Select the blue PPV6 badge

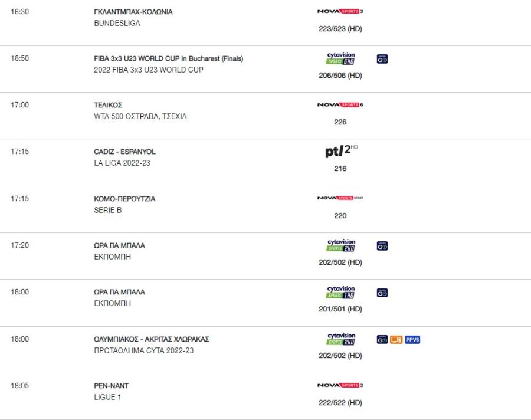click(x=412, y=339)
